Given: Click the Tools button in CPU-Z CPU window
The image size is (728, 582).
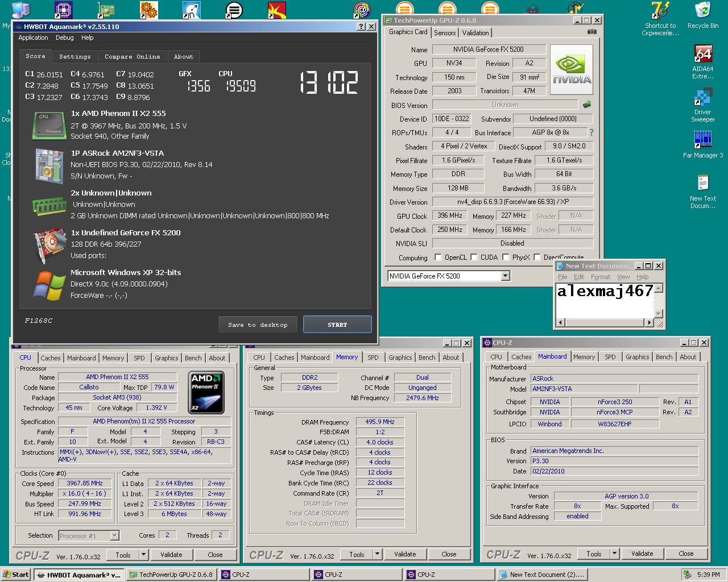Looking at the screenshot, I should coord(123,555).
